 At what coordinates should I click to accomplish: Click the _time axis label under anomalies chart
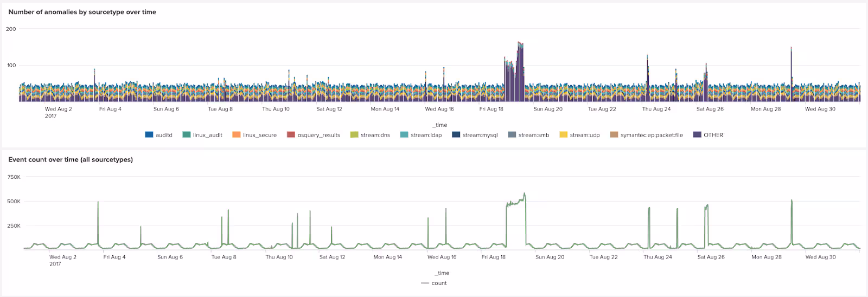(439, 125)
